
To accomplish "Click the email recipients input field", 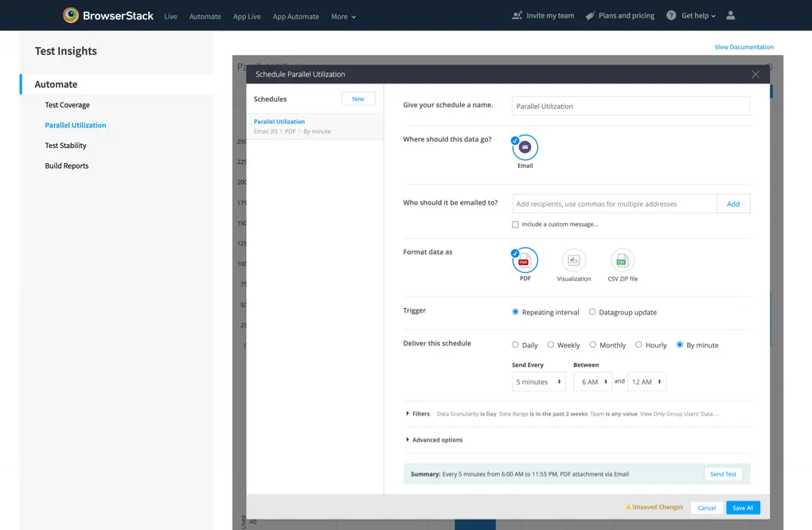I will click(614, 204).
